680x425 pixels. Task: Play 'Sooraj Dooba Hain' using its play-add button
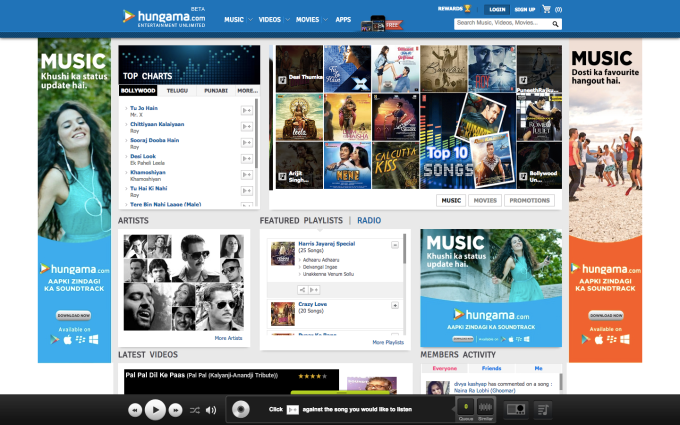(x=247, y=143)
